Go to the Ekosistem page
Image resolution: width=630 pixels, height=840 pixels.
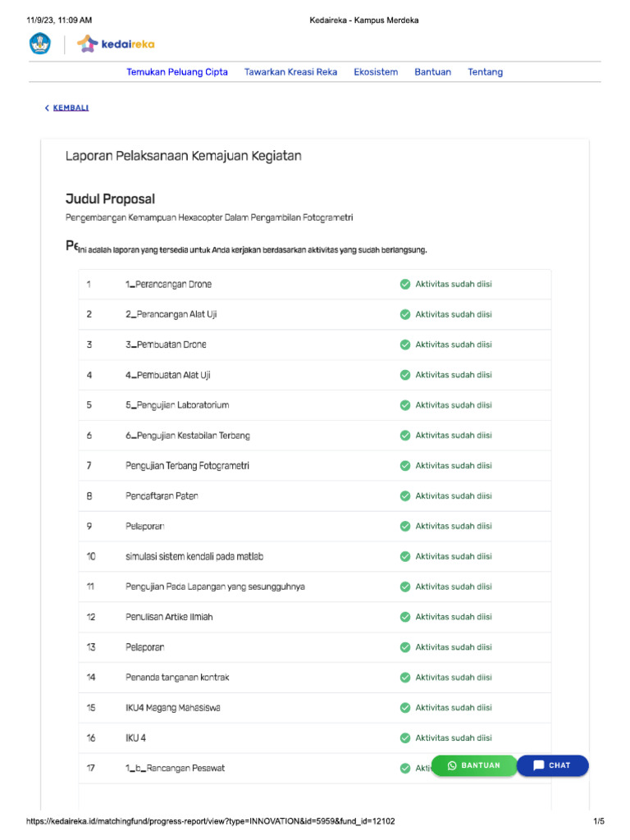[376, 72]
